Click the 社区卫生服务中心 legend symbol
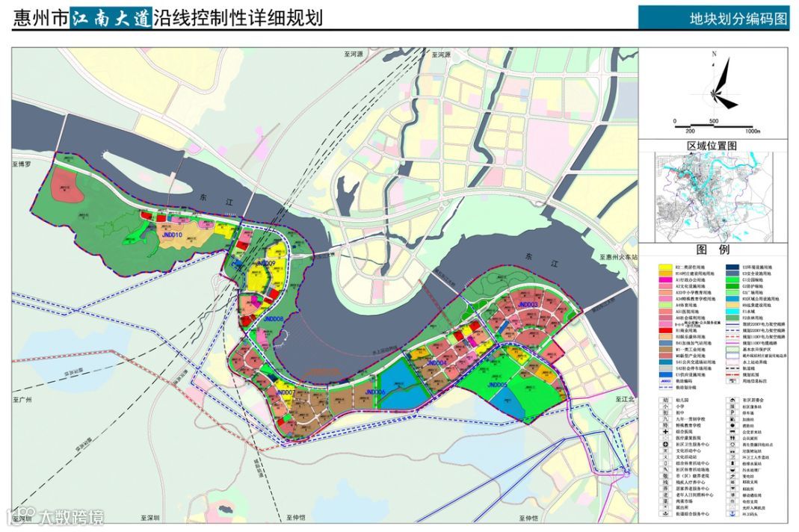This screenshot has height=532, width=799. 665,445
